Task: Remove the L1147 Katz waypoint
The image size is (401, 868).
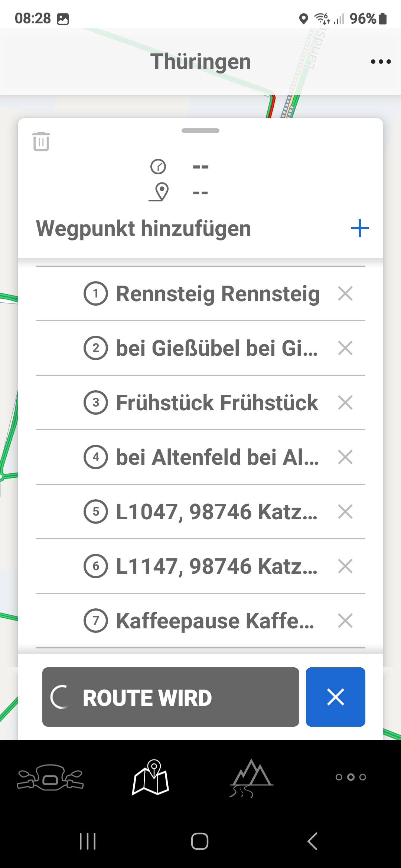Action: [345, 566]
